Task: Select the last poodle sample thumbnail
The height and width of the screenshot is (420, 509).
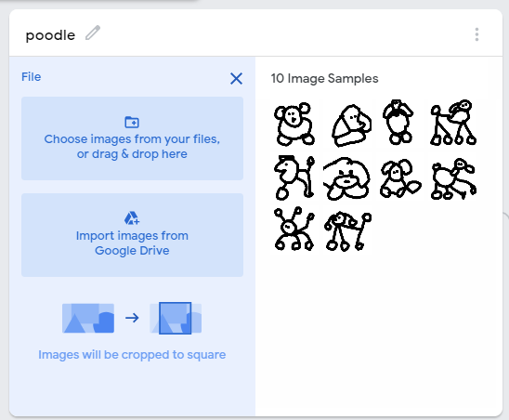Action: point(347,230)
